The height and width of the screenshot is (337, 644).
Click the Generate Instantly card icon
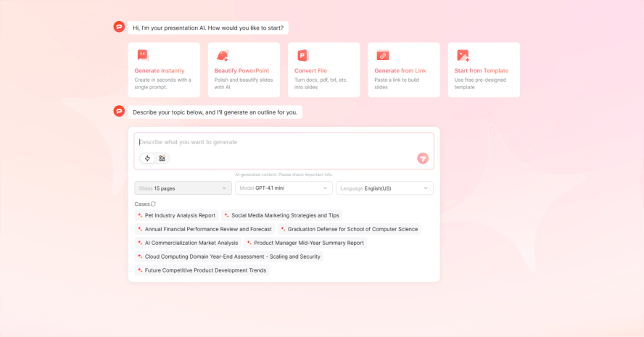click(143, 55)
